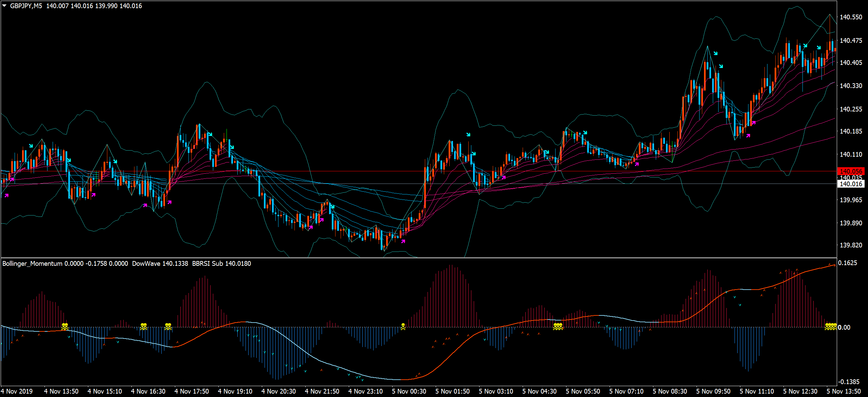868x397 pixels.
Task: Click the skull marker just after 4 Nov 16:30
Action: [x=168, y=327]
